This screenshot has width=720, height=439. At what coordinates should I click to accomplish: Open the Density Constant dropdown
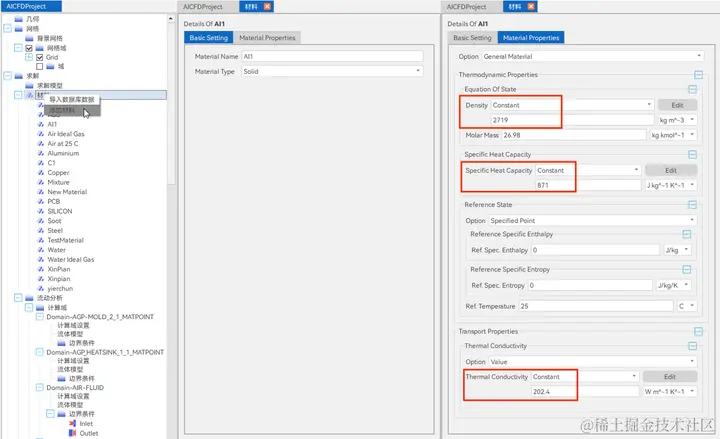[572, 105]
